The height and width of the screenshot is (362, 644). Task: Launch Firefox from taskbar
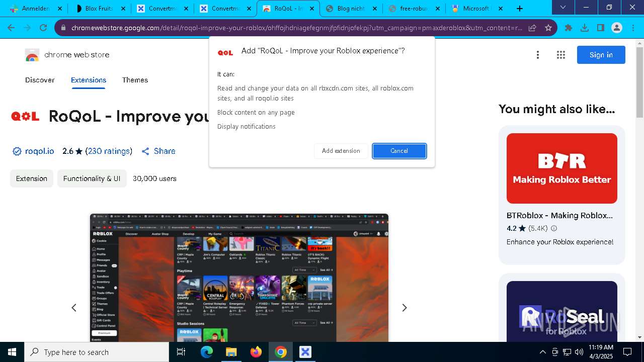[x=256, y=352]
